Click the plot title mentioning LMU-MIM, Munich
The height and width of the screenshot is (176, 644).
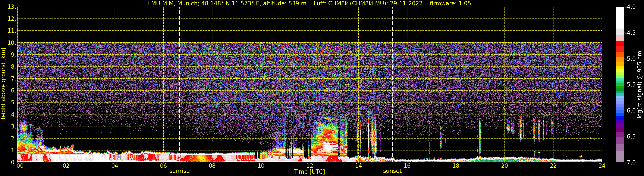click(310, 3)
